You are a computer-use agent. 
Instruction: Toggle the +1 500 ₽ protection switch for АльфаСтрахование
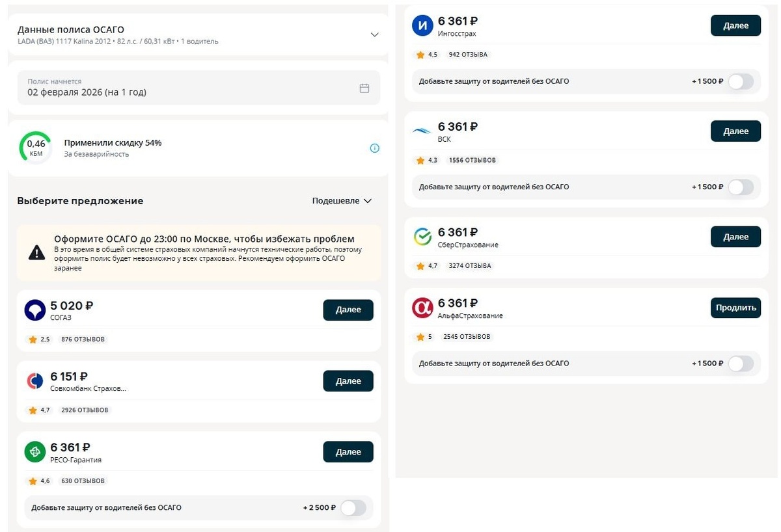741,364
